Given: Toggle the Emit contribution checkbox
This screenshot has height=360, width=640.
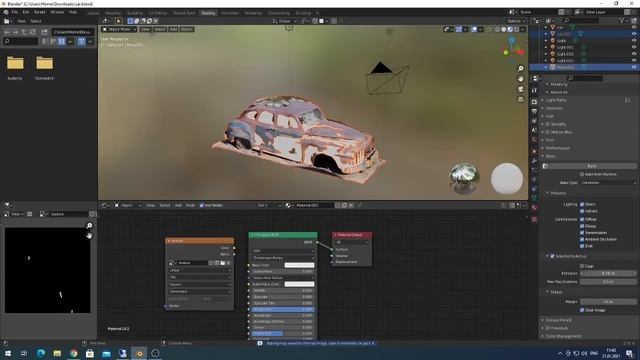Looking at the screenshot, I should [582, 246].
